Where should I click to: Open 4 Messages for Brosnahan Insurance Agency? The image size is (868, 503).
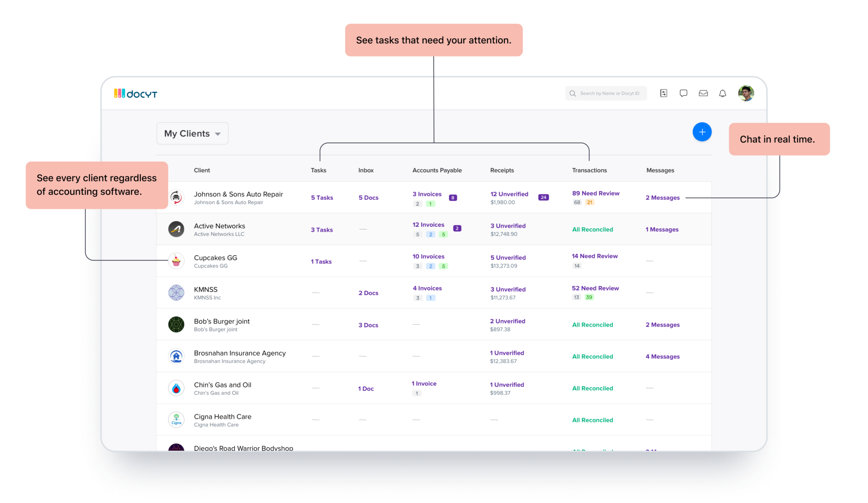[662, 357]
